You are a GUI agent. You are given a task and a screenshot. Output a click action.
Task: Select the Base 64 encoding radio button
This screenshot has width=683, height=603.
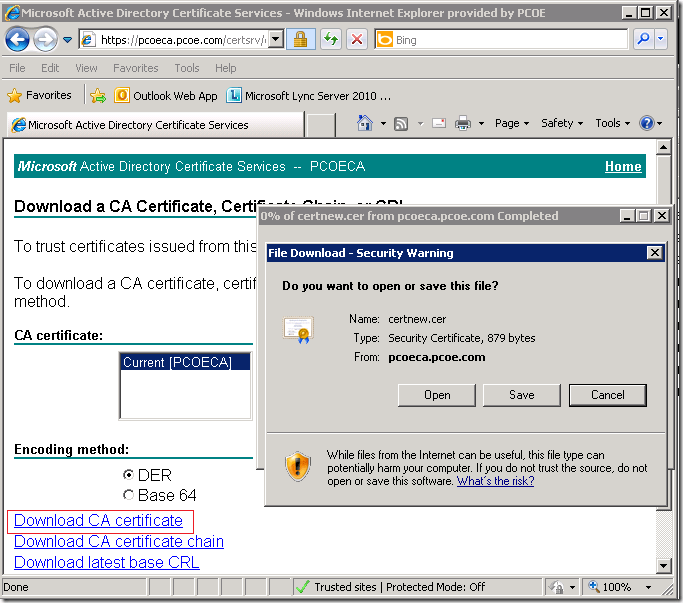click(x=128, y=495)
